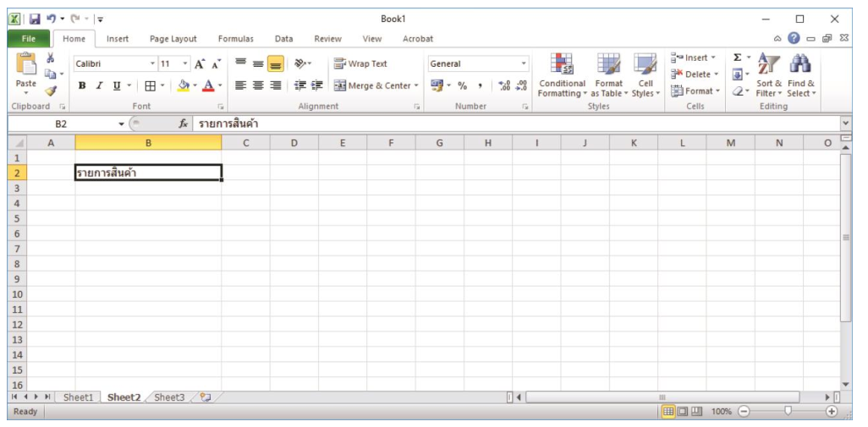Screen dimensions: 868x427
Task: Click the Conditional Formatting icon
Action: point(562,64)
